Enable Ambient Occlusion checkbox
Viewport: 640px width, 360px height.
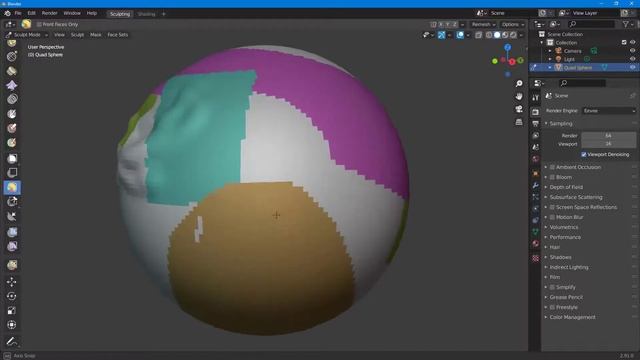click(x=552, y=167)
